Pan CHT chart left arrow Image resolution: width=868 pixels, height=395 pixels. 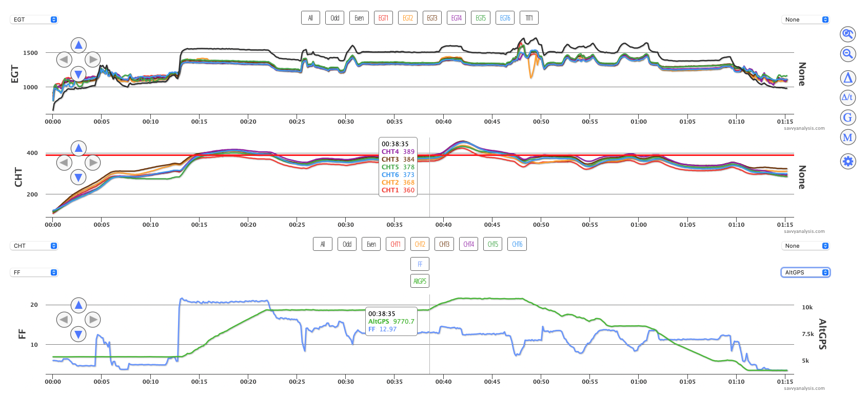pos(64,163)
